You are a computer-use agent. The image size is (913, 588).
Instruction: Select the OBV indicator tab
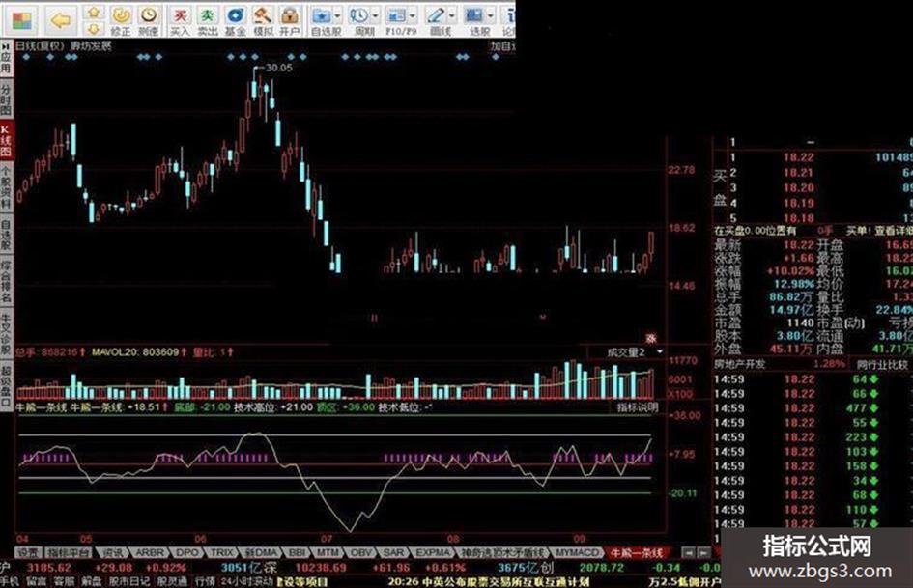click(x=361, y=552)
